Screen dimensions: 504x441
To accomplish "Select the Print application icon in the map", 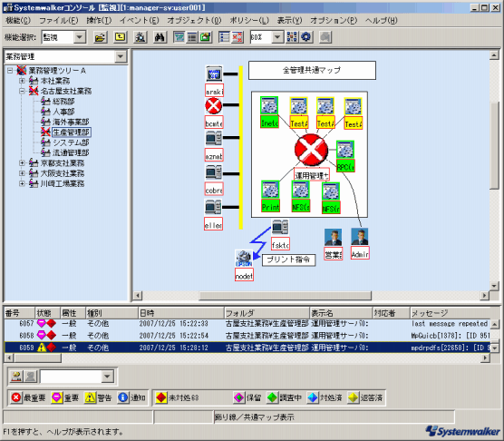I will (x=270, y=190).
